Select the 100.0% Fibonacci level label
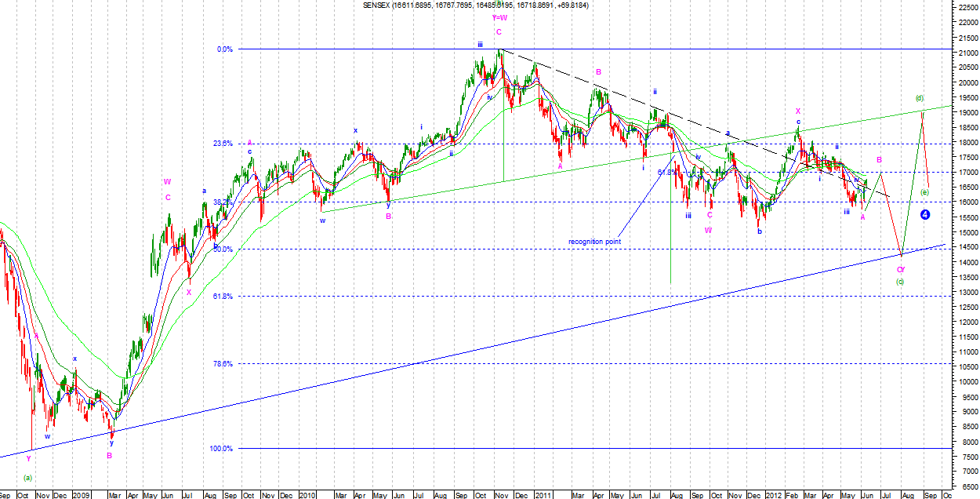This screenshot has width=980, height=499. 221,449
